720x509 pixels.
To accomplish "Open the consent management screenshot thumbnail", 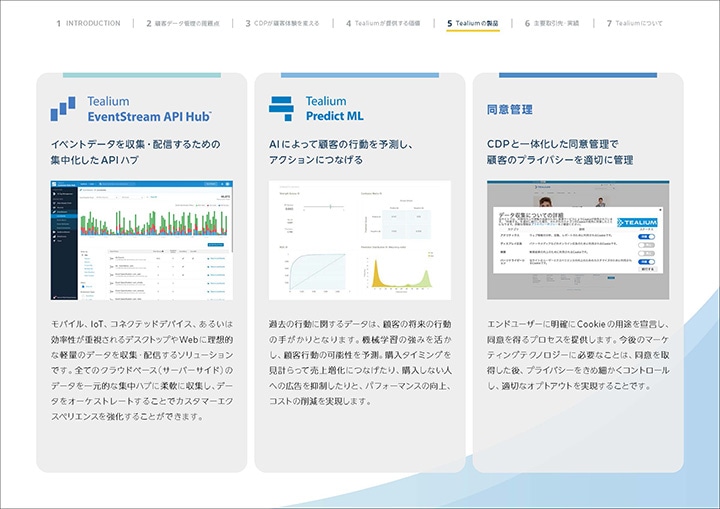I will click(x=578, y=240).
